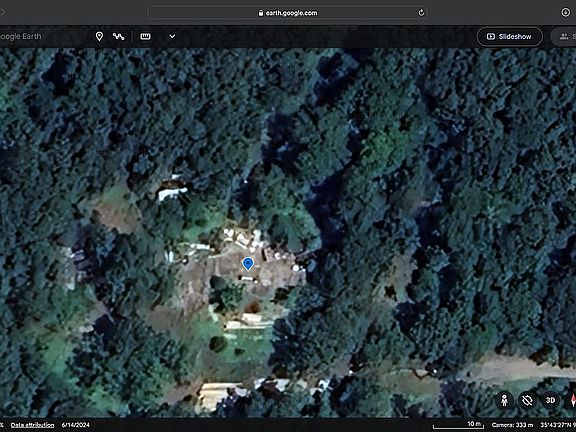
Task: Open the browser downloads icon
Action: [566, 12]
